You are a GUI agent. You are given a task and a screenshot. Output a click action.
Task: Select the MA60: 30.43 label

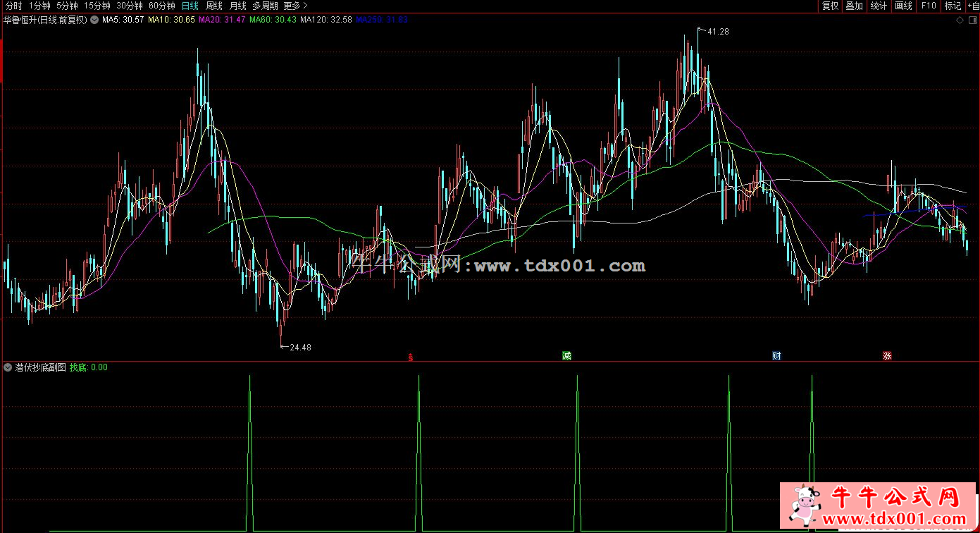pos(273,20)
